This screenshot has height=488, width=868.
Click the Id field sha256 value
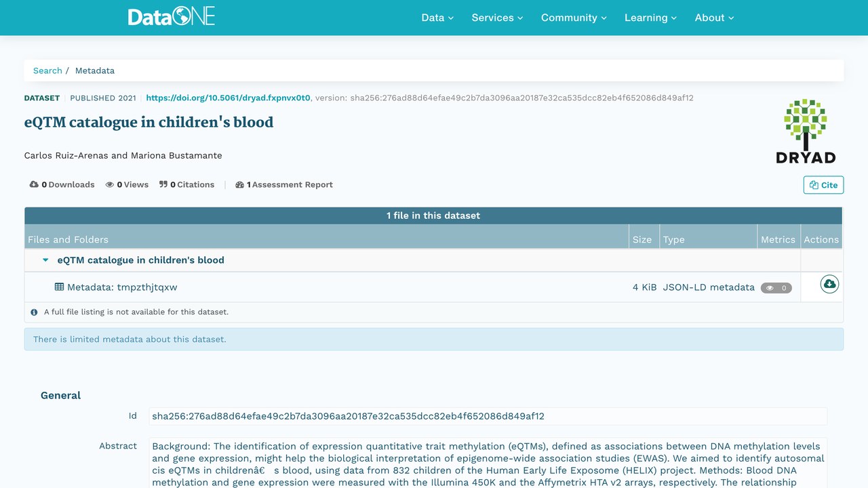(x=488, y=416)
